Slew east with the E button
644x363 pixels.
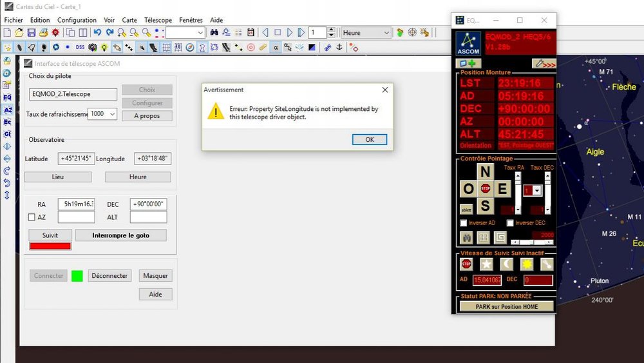[502, 189]
